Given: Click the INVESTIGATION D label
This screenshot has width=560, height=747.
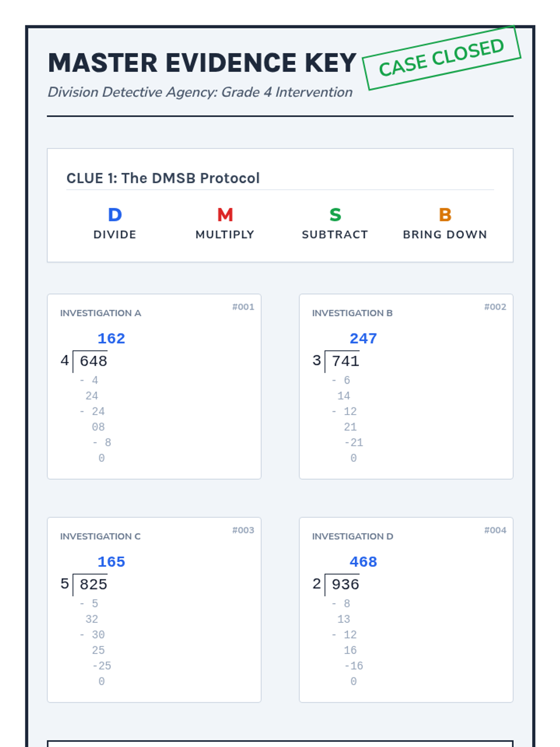Looking at the screenshot, I should (353, 536).
